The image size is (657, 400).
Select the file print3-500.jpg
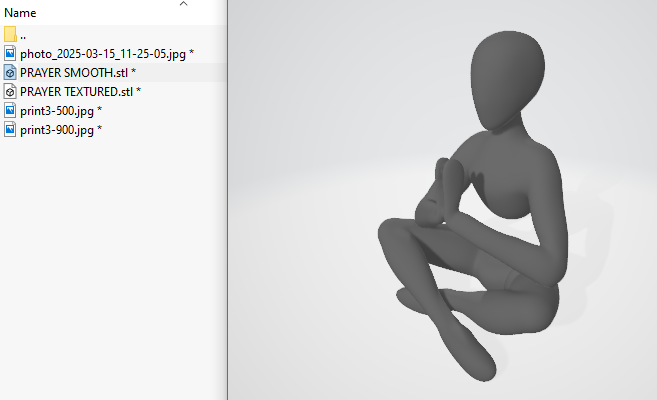coord(61,111)
